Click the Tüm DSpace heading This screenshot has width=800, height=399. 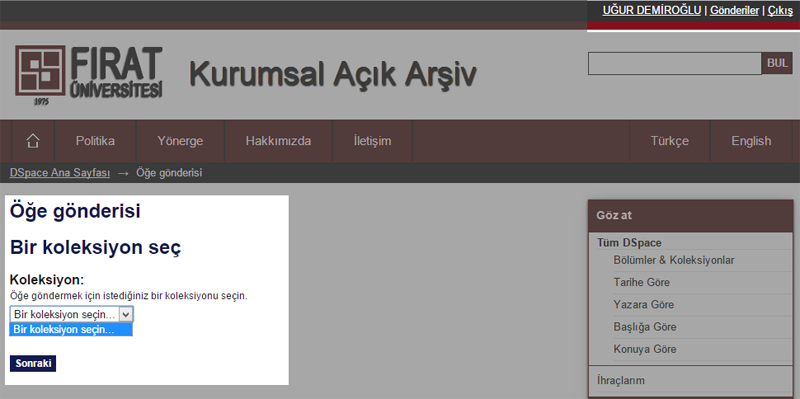coord(629,243)
